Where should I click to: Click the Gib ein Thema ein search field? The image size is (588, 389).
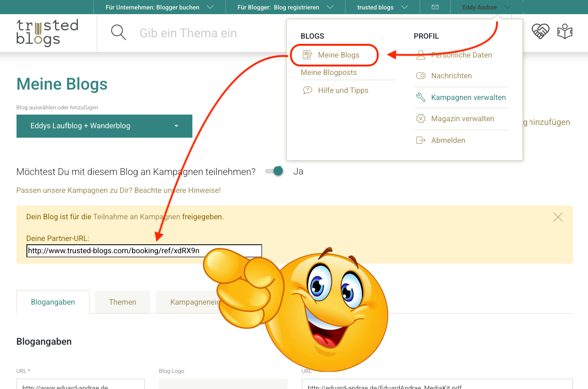click(x=188, y=33)
